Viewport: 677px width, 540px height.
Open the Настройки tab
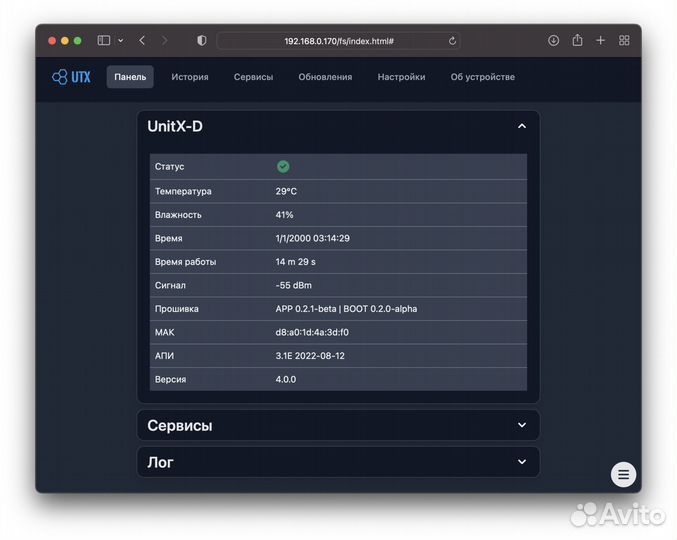tap(401, 77)
